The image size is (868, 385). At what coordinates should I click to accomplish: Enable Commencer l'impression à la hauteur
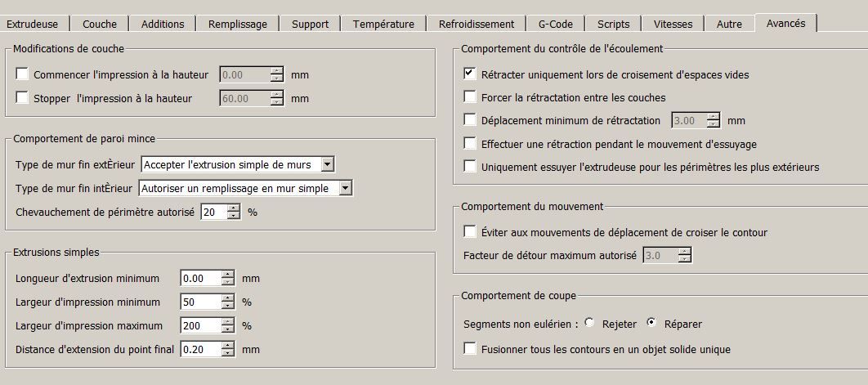22,74
